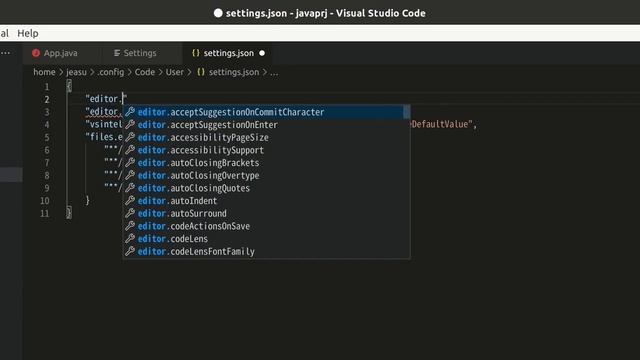Click wrench icon beside editor.autoClosingQuotes
This screenshot has height=360, width=640.
[130, 187]
